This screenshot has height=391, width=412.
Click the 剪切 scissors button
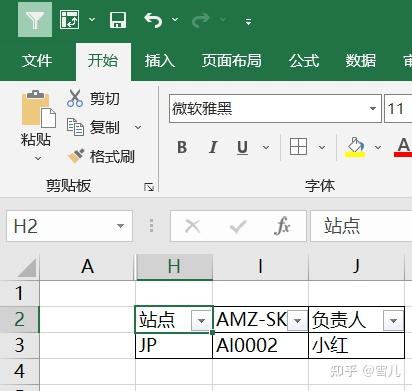(x=93, y=98)
